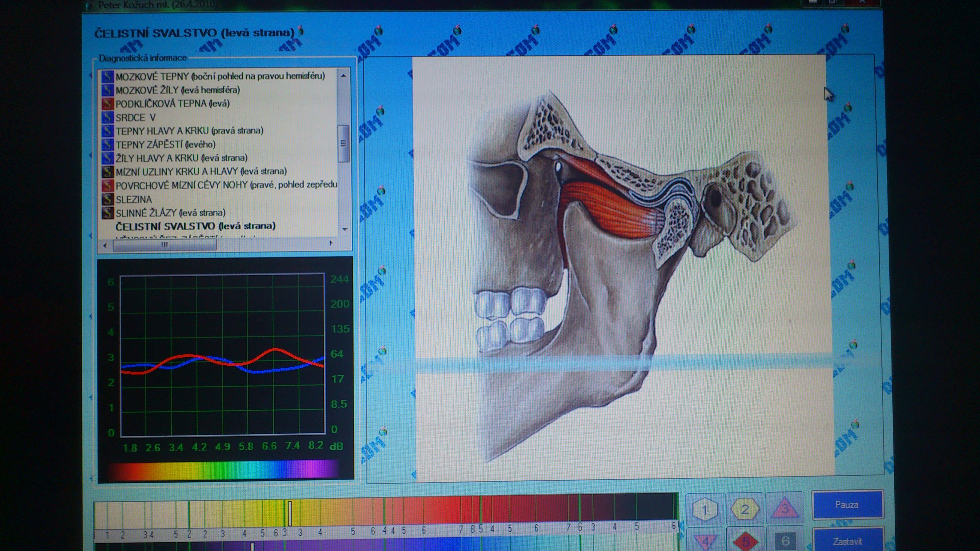Click the 244 value on the graph's right axis
The width and height of the screenshot is (980, 551).
pos(339,279)
